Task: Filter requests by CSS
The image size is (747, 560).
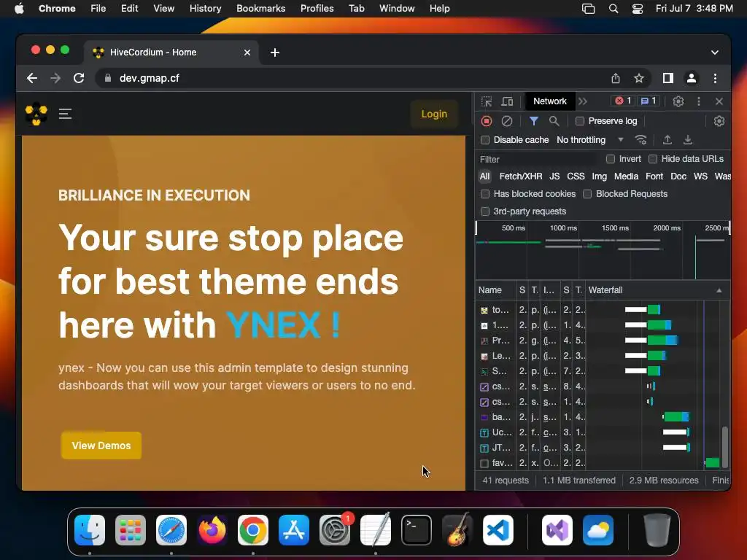Action: click(576, 176)
